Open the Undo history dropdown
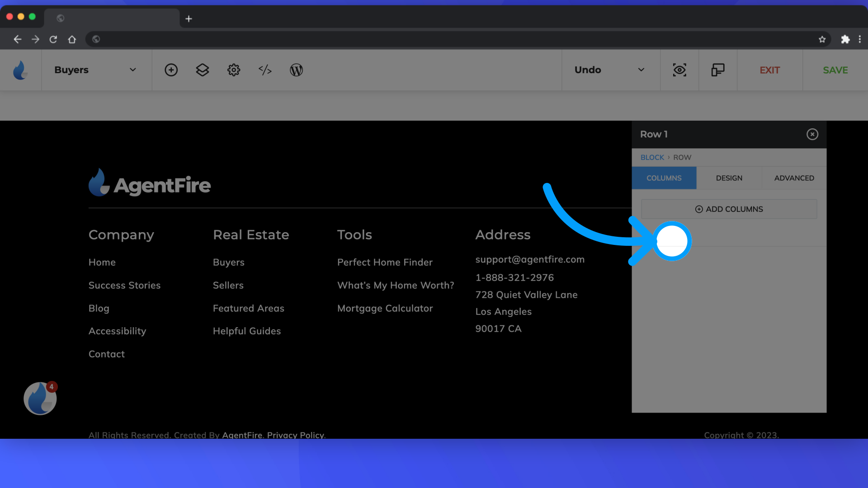868x488 pixels. tap(642, 70)
